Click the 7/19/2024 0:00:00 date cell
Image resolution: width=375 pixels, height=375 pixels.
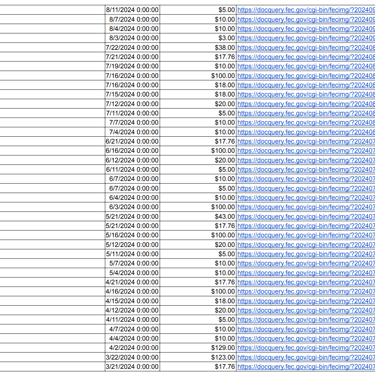pyautogui.click(x=132, y=66)
